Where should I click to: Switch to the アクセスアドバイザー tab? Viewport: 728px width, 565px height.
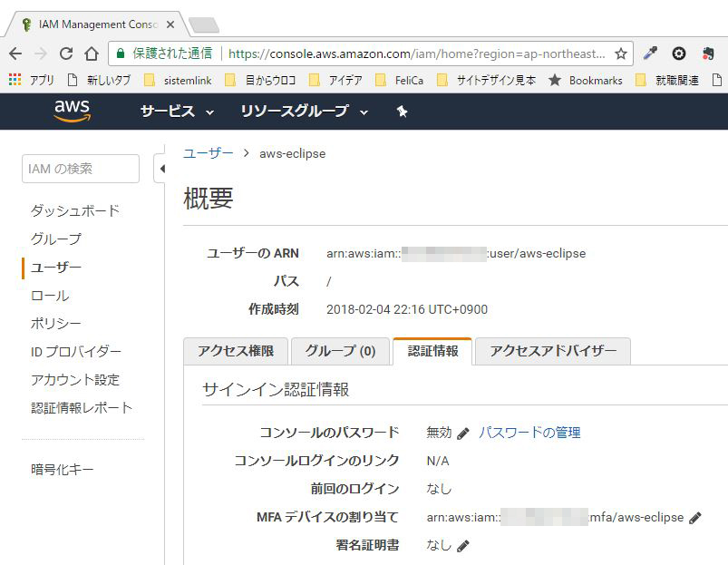tap(553, 351)
